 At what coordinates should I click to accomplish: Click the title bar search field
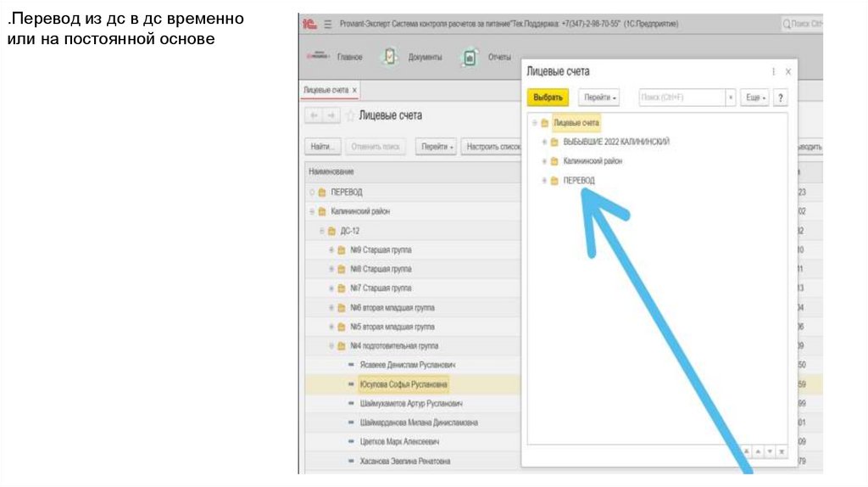pos(802,24)
